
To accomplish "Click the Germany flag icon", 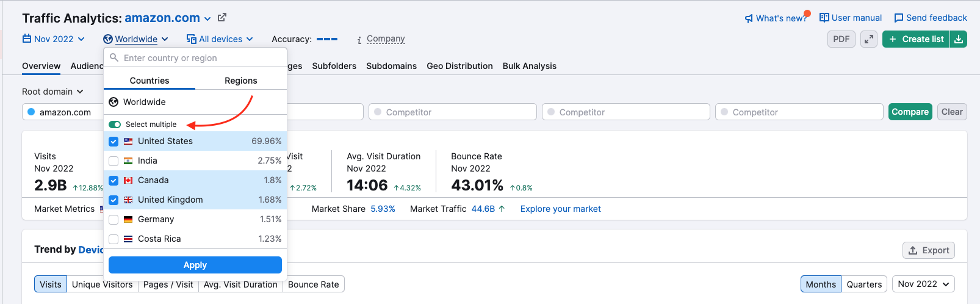I will 128,219.
